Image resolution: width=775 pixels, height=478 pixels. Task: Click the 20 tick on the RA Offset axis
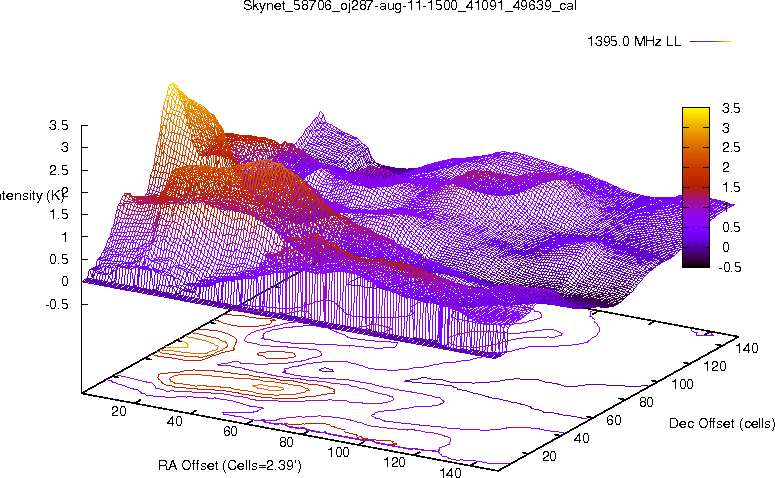[119, 411]
